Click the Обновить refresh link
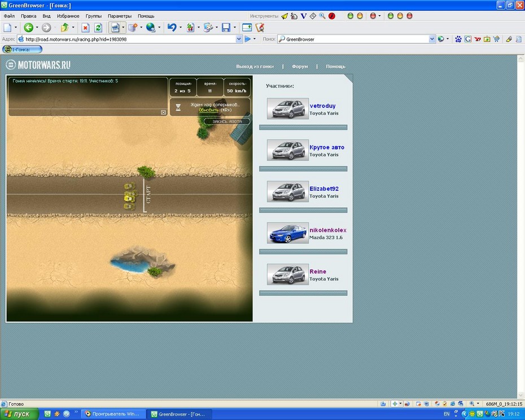525x420 pixels. click(208, 110)
